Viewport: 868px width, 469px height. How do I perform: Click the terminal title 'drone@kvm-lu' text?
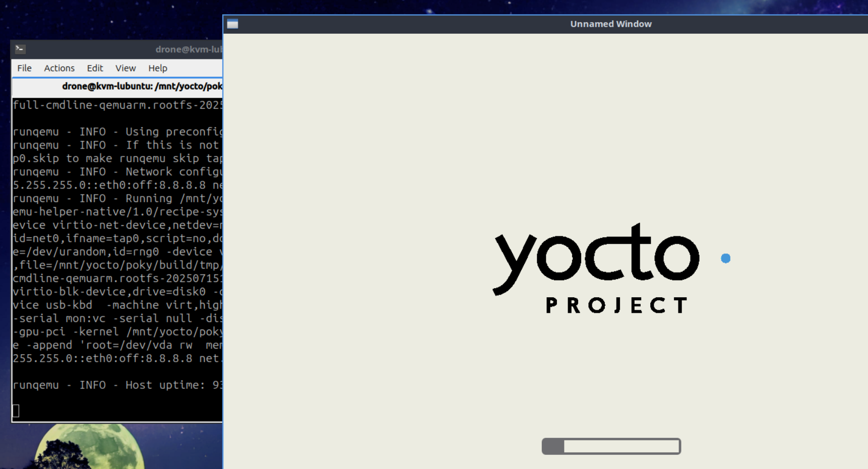point(189,49)
